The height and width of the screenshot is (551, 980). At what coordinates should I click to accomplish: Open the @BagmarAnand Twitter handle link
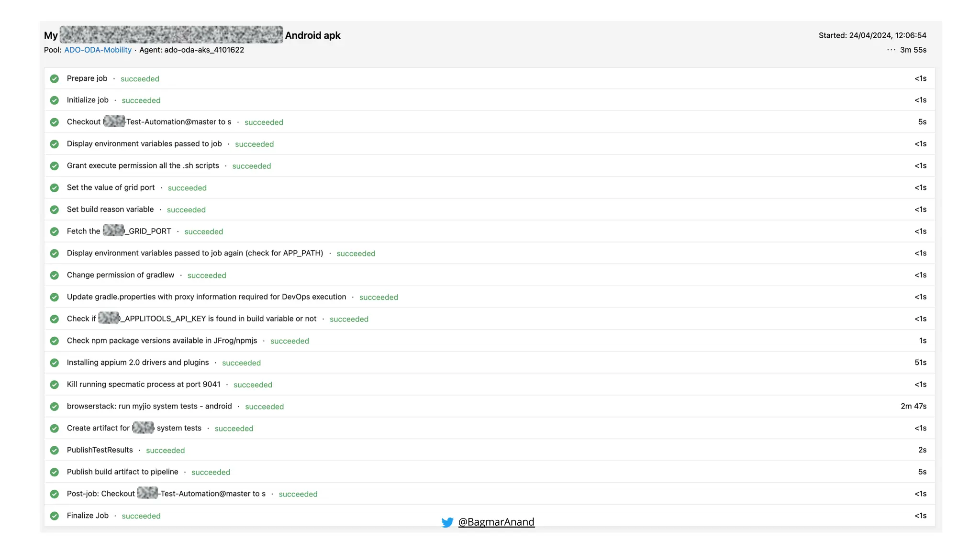(x=496, y=522)
